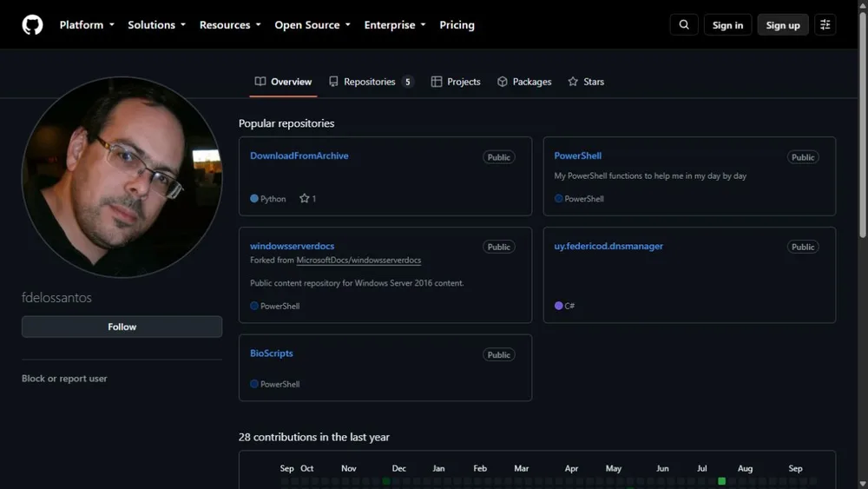Open the PowerShell repository link
This screenshot has width=868, height=489.
[577, 155]
